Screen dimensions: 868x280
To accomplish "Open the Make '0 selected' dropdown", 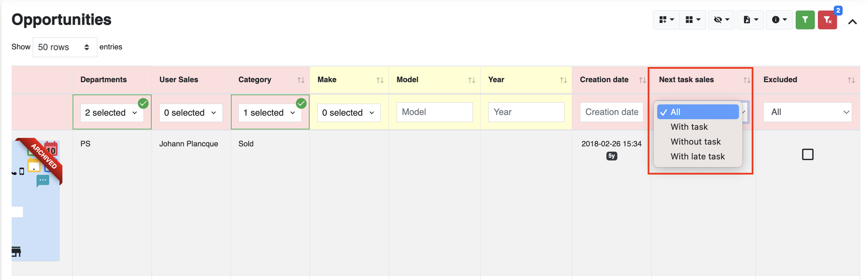I will pos(349,113).
